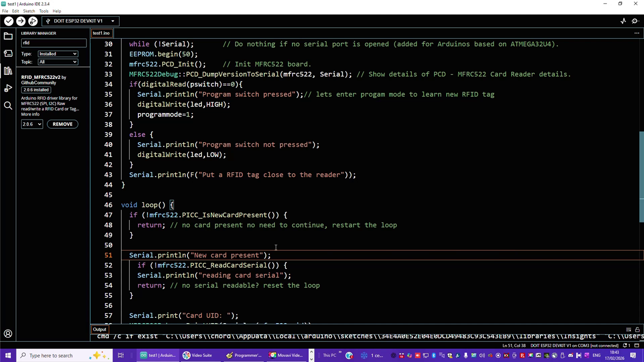Image resolution: width=644 pixels, height=362 pixels.
Task: Upload the sketch with arrow button
Action: [x=21, y=21]
